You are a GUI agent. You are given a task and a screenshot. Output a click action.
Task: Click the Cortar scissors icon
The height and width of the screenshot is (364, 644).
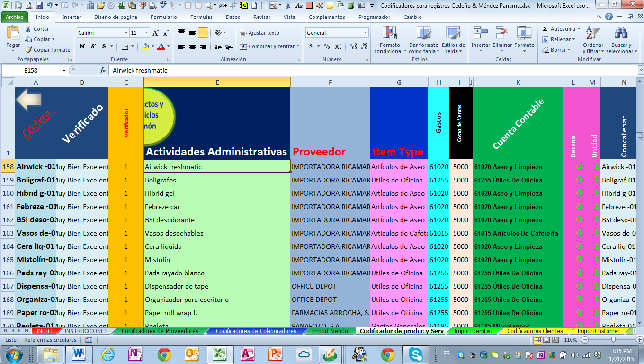(28, 29)
